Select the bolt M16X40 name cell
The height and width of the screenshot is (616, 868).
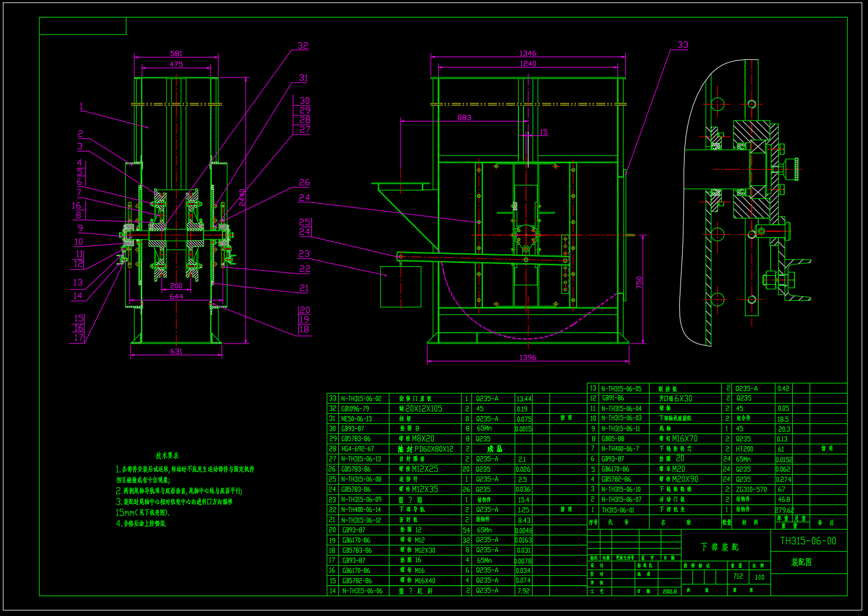(417, 580)
